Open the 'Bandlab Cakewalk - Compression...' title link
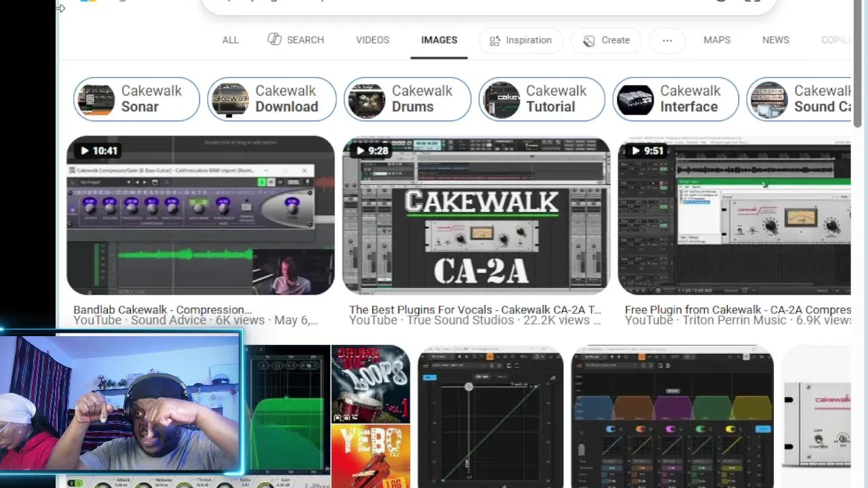The height and width of the screenshot is (488, 868). [162, 310]
